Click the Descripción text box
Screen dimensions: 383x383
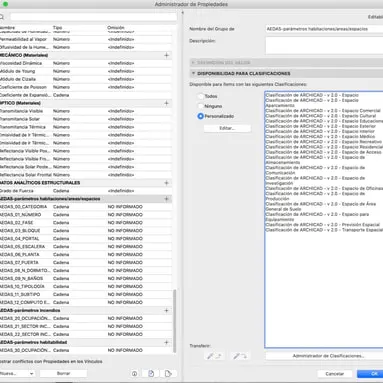pos(324,45)
